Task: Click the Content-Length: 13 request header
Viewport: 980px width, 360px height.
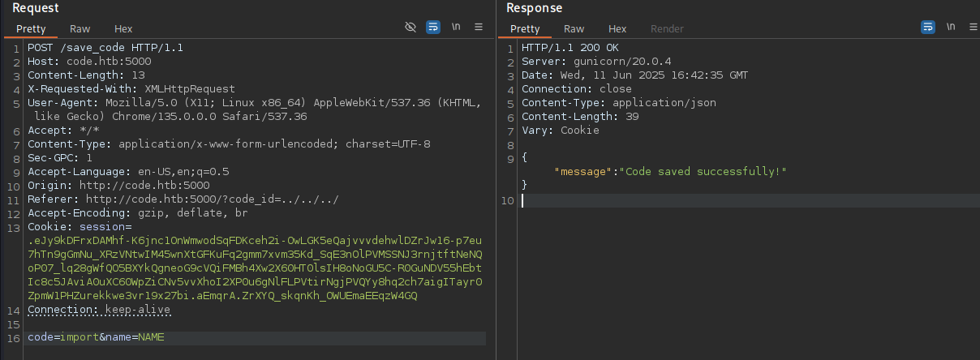Action: (x=86, y=75)
